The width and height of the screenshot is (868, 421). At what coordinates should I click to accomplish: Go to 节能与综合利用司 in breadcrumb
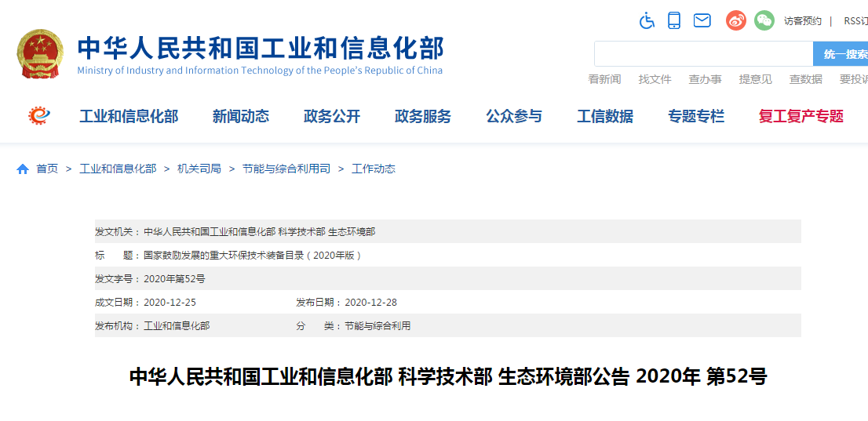[286, 169]
